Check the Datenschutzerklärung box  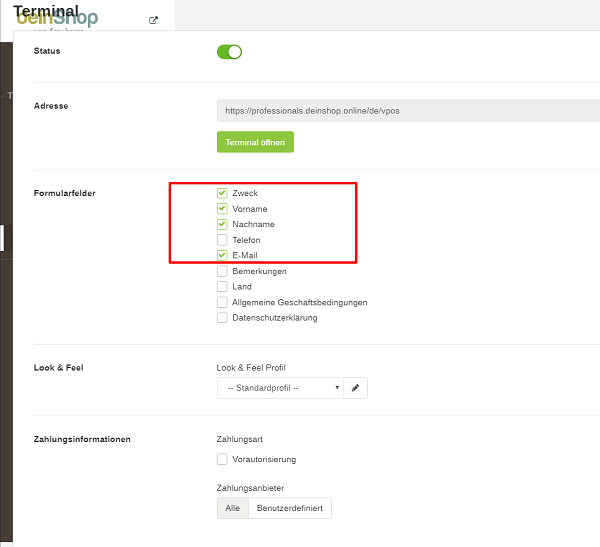(222, 317)
